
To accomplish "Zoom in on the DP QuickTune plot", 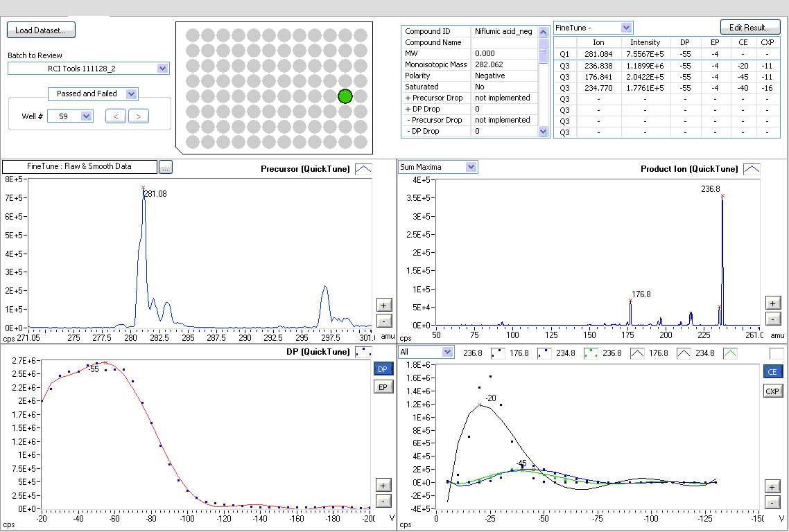I will [x=383, y=485].
